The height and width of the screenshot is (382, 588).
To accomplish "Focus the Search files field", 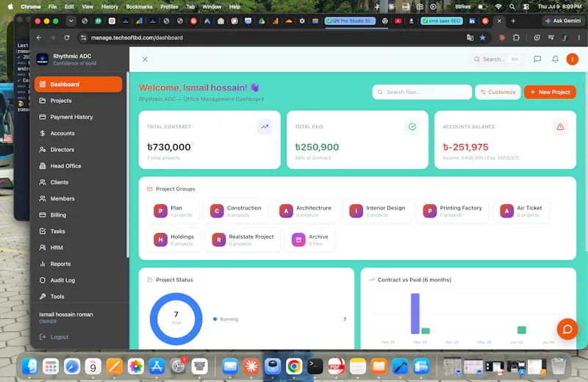I will (x=422, y=92).
